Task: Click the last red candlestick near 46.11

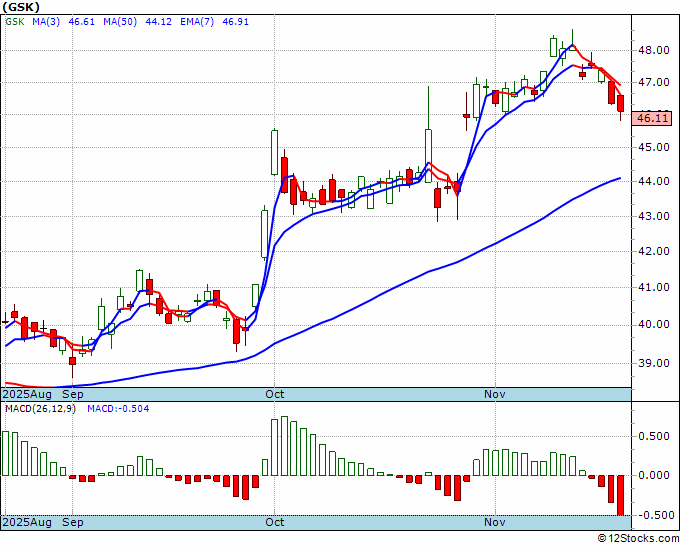Action: (621, 103)
